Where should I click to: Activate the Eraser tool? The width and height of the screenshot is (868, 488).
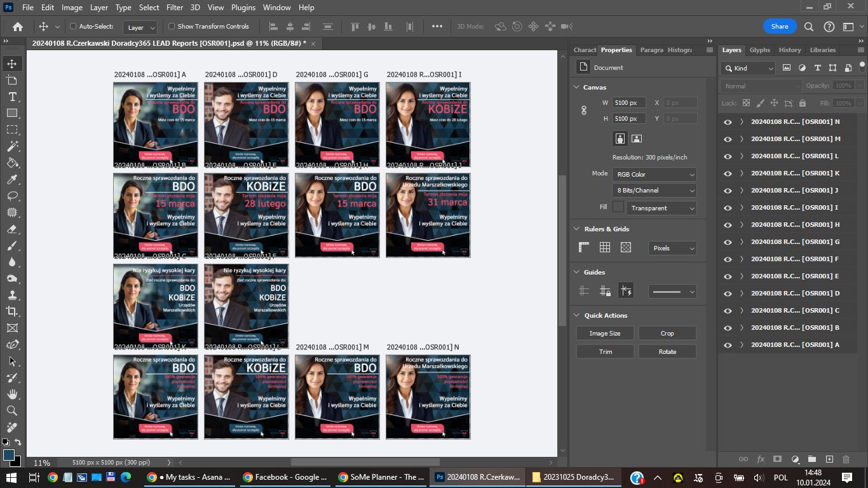pyautogui.click(x=12, y=229)
